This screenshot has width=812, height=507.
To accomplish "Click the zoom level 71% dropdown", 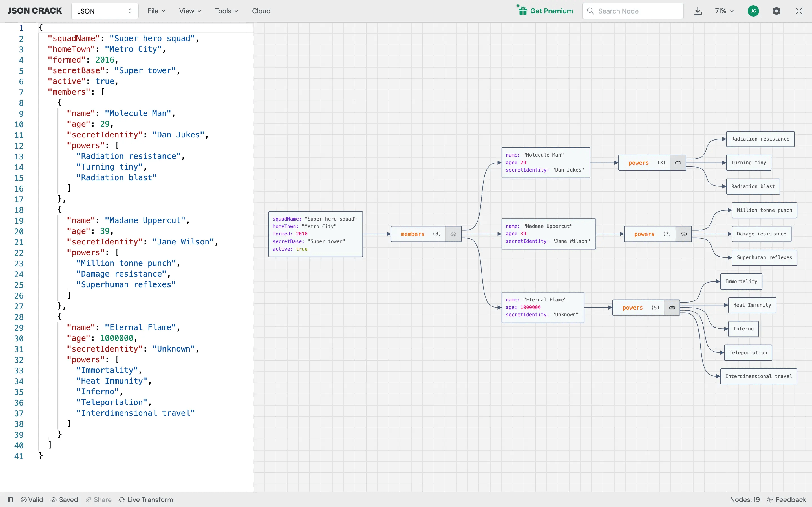I will (724, 10).
